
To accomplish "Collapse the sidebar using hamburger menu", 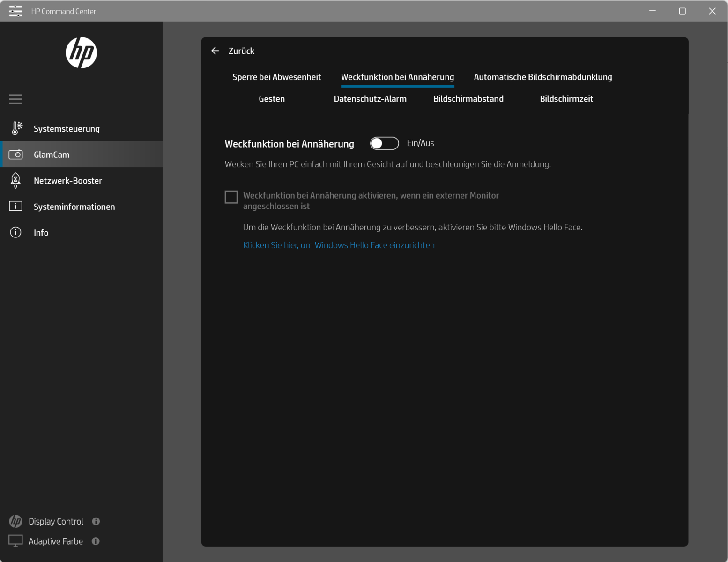I will click(15, 99).
